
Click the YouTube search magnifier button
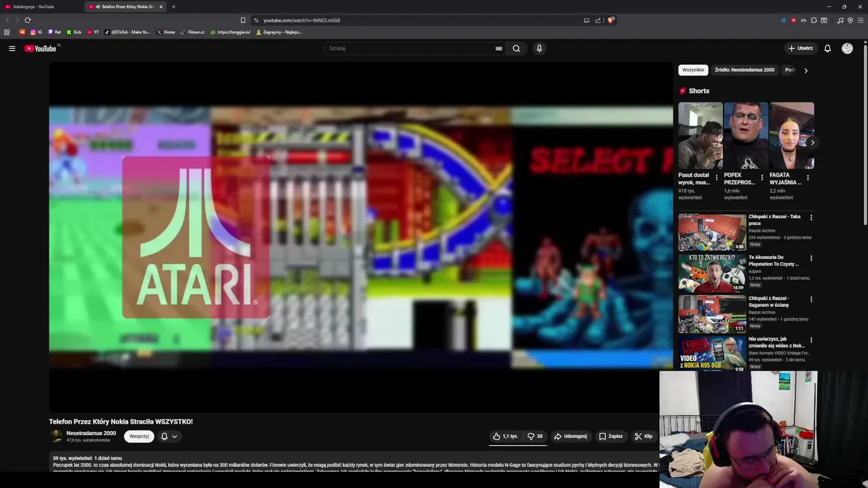coord(516,48)
